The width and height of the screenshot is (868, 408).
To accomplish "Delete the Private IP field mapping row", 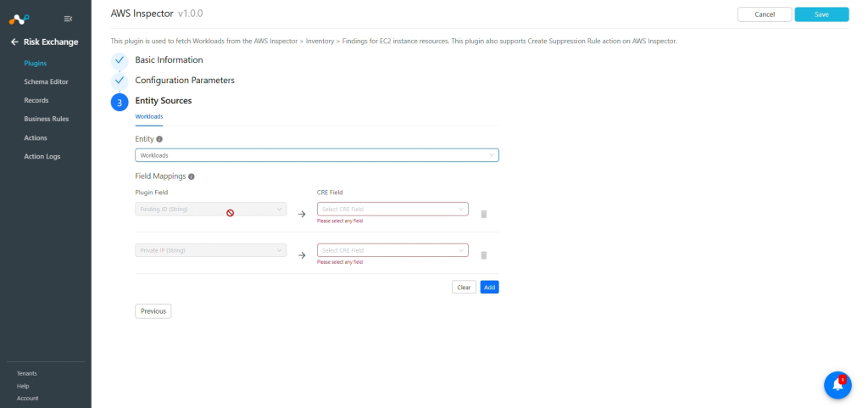I will click(x=484, y=255).
